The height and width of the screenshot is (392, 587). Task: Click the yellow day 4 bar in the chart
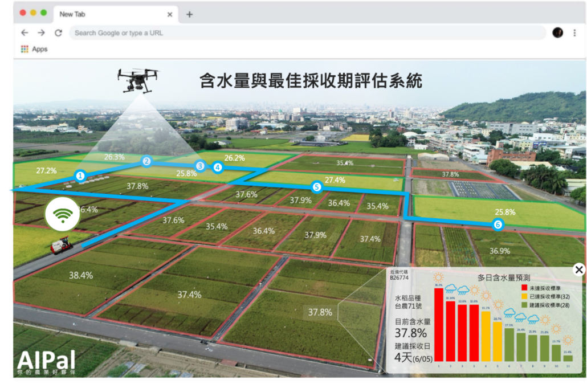coord(486,336)
